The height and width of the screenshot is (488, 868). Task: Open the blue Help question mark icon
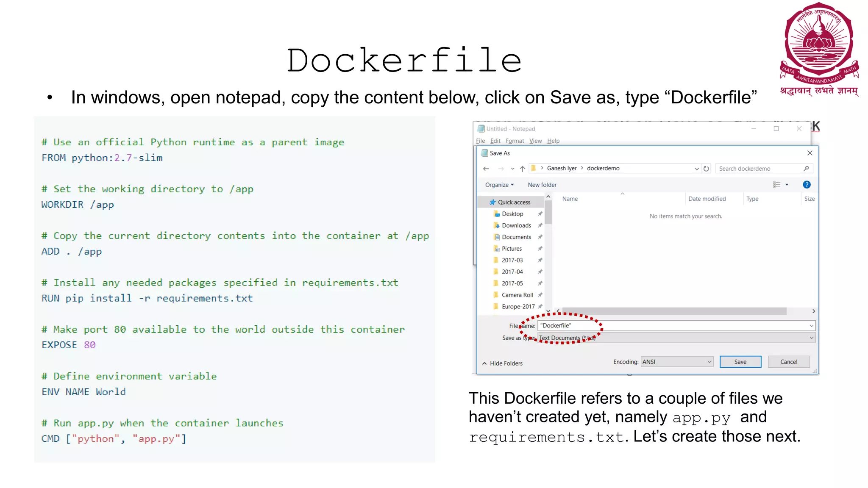click(807, 185)
